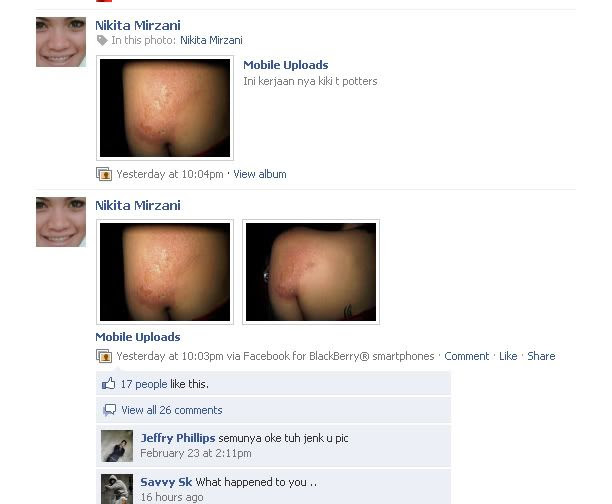Follow the View album link

(260, 174)
